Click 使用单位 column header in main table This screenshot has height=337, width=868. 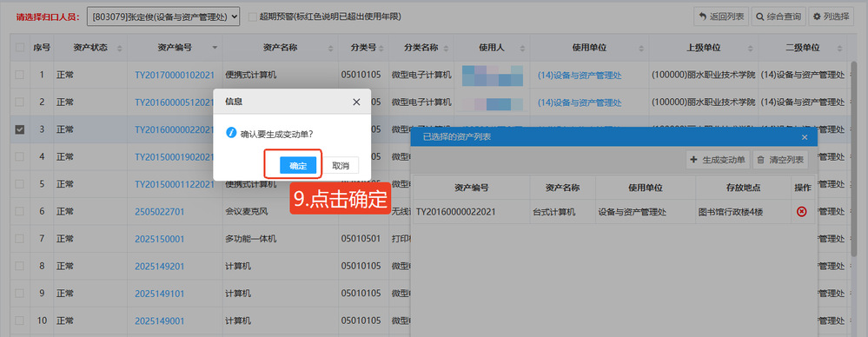pos(589,48)
